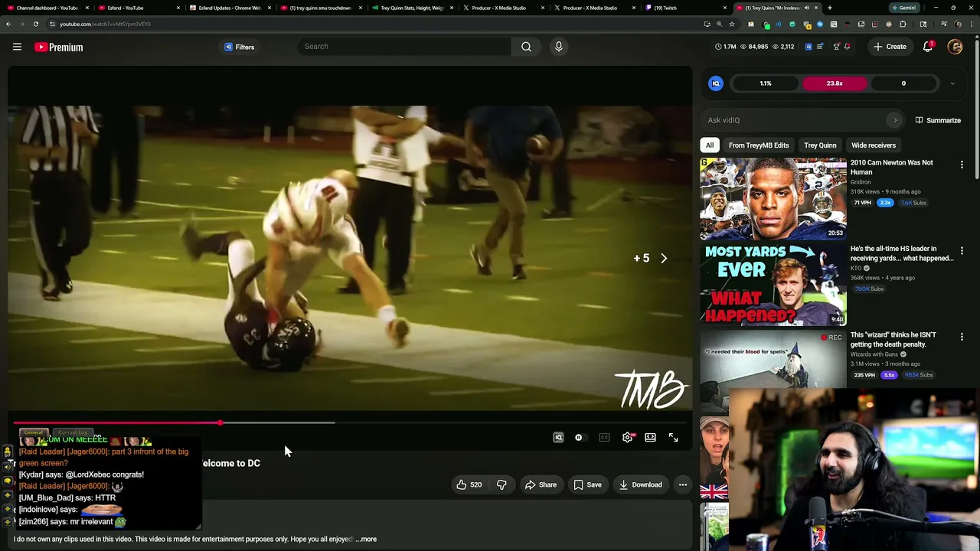Open Chrome zoom magnifier in address bar
The image size is (980, 551).
point(719,24)
